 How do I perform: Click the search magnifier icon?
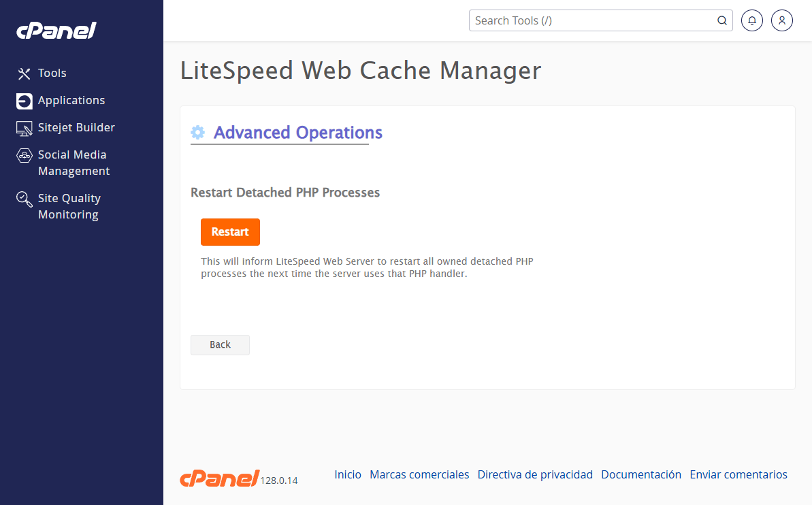[722, 20]
